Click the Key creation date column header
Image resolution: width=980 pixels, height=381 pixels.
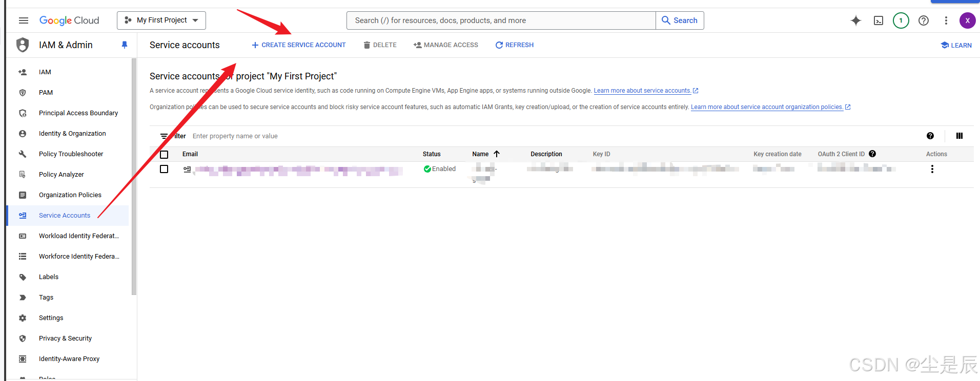(x=778, y=154)
